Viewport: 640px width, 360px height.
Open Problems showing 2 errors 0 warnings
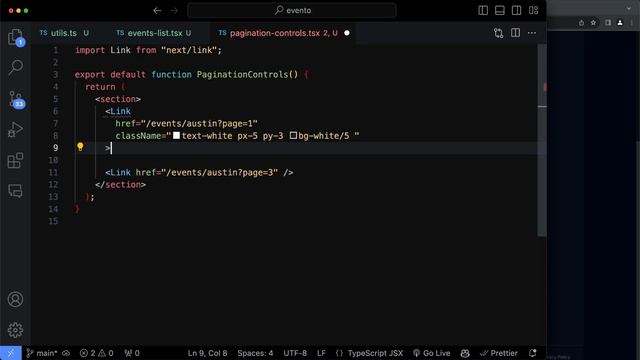96,353
